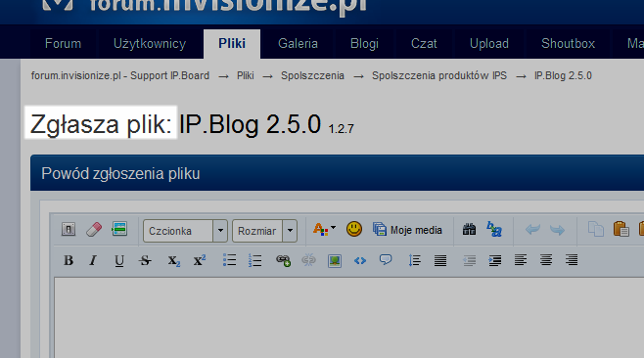644x358 pixels.
Task: Insert a numbered list
Action: click(x=254, y=260)
